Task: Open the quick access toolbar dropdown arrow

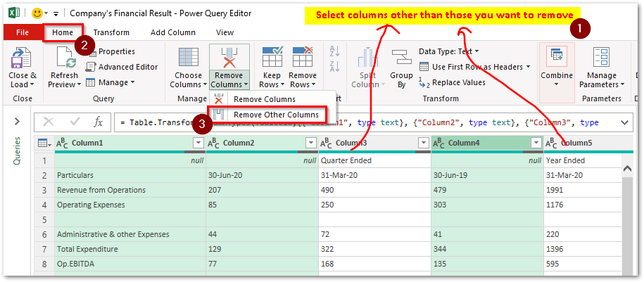Action: pyautogui.click(x=56, y=13)
